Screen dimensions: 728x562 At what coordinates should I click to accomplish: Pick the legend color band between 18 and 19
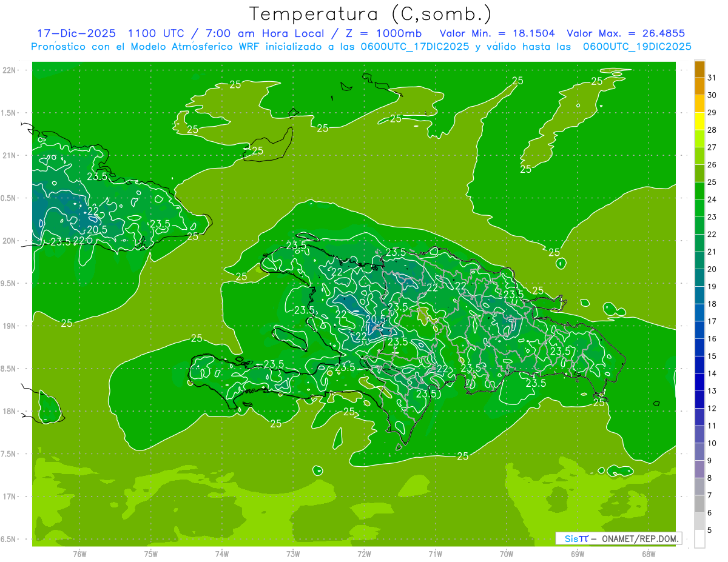pyautogui.click(x=699, y=295)
